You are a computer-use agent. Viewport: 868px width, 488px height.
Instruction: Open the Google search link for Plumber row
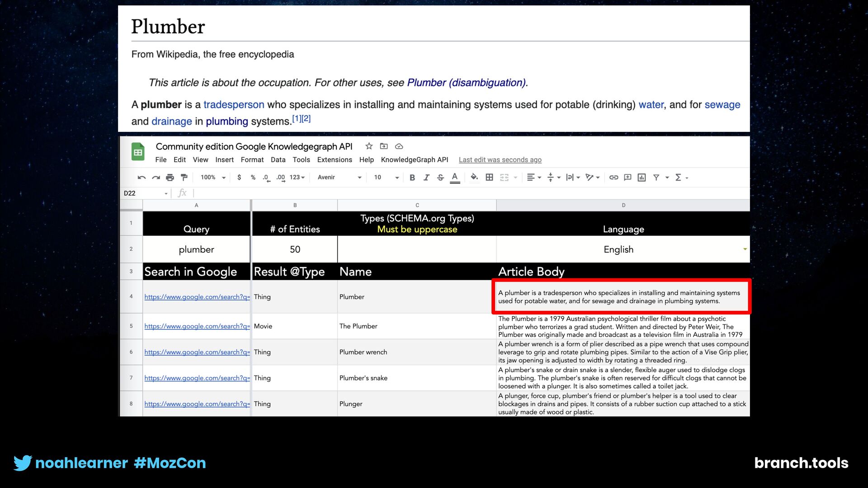point(197,297)
